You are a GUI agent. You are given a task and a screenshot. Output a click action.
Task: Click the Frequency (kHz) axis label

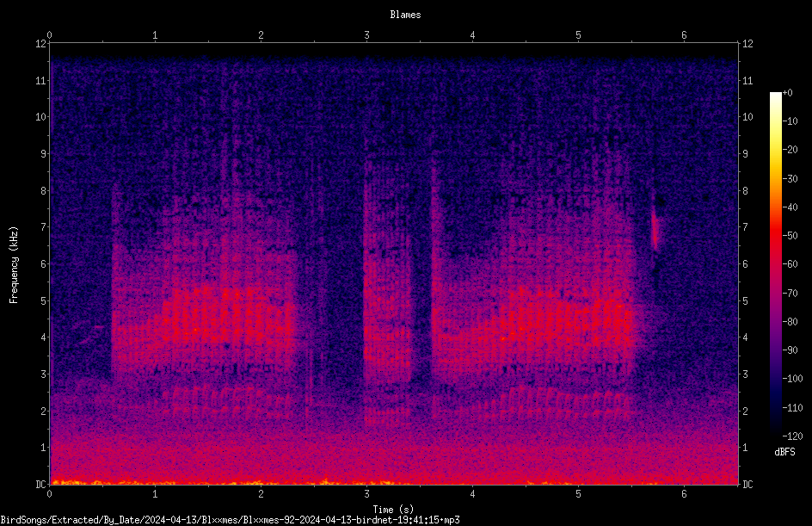click(x=14, y=264)
